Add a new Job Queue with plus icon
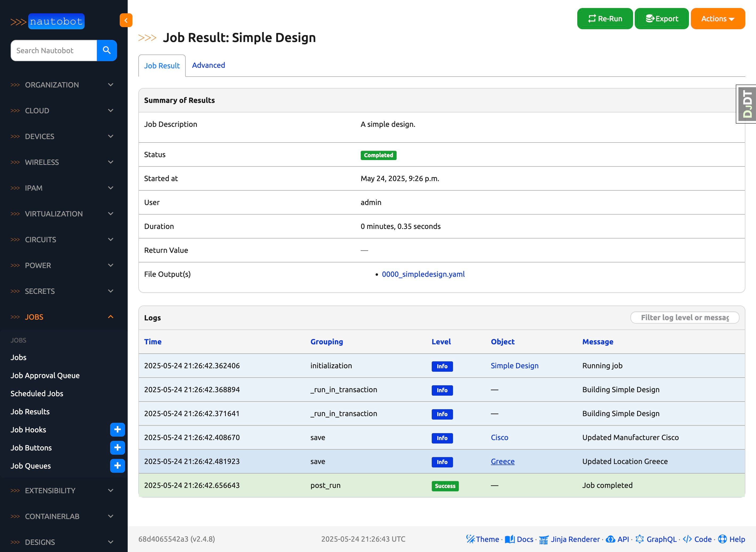This screenshot has width=756, height=552. 117,466
